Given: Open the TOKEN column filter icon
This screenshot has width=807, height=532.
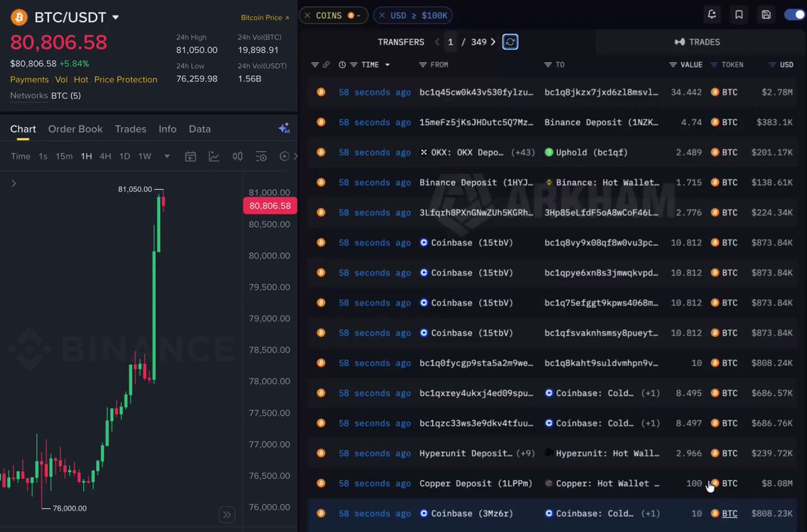Looking at the screenshot, I should tap(715, 65).
